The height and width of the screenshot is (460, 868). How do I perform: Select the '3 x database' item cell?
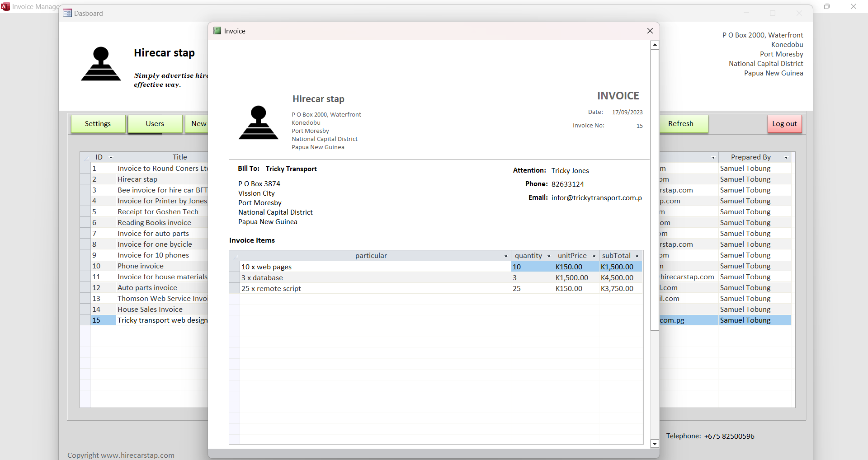375,277
